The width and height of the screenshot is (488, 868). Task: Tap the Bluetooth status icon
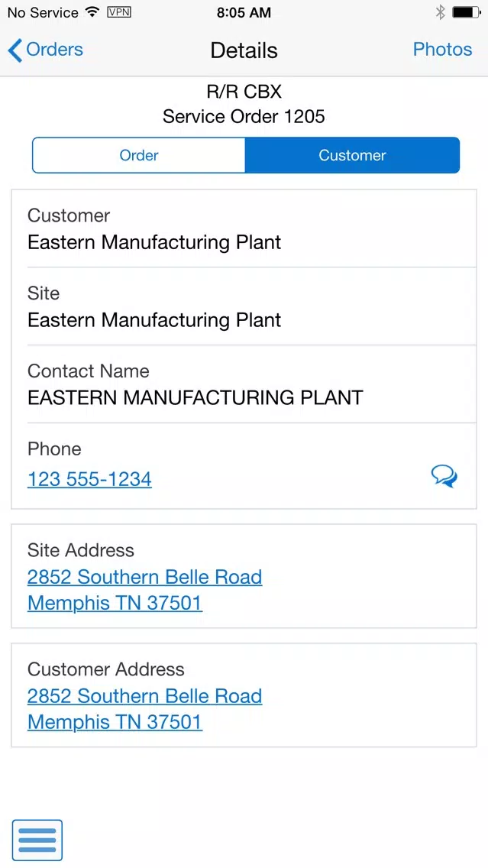(x=440, y=12)
